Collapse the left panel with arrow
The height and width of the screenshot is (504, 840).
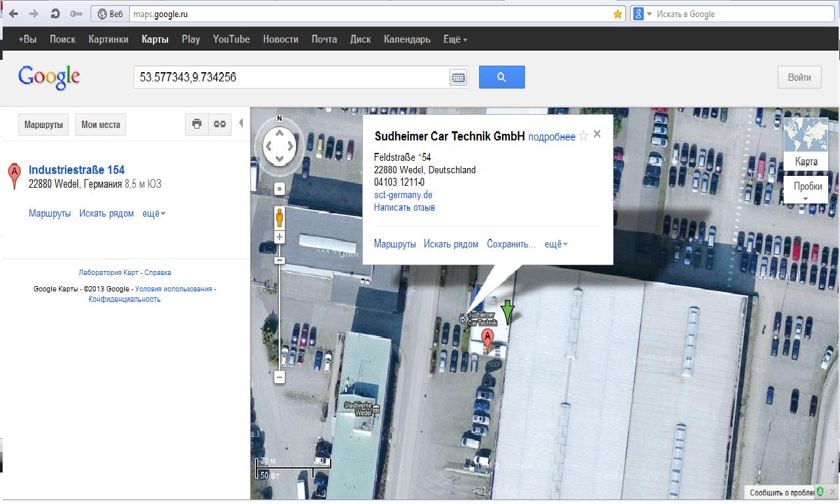point(241,123)
